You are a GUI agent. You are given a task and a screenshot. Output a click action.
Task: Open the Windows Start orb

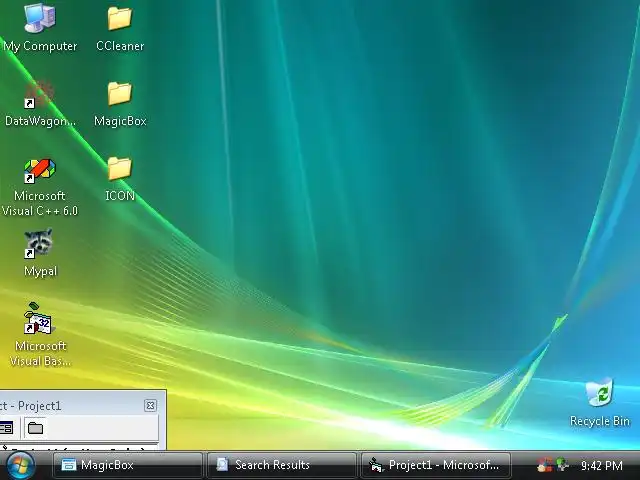20,466
